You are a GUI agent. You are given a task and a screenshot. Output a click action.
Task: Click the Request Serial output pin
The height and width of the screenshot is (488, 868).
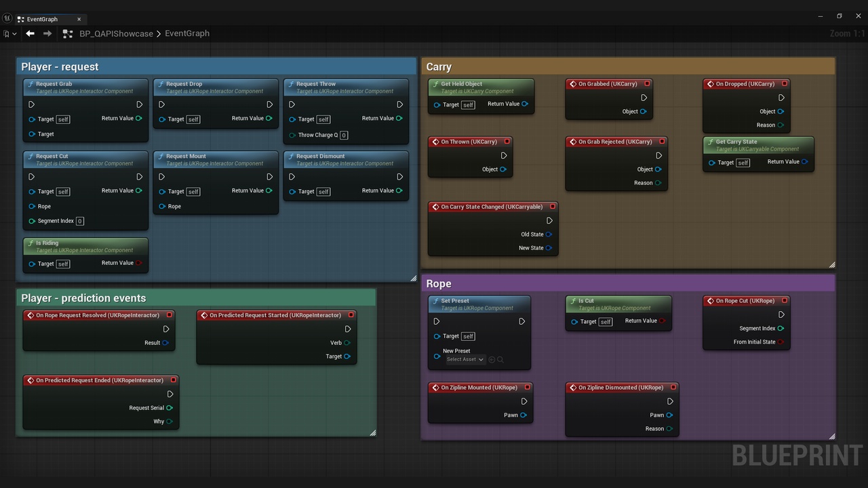170,407
